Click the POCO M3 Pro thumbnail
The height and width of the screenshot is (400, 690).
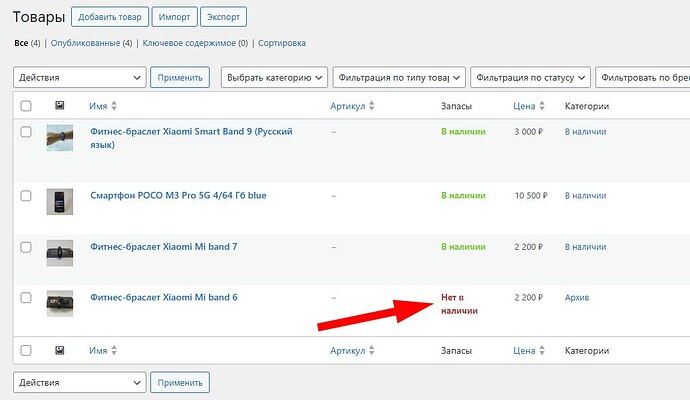point(60,202)
